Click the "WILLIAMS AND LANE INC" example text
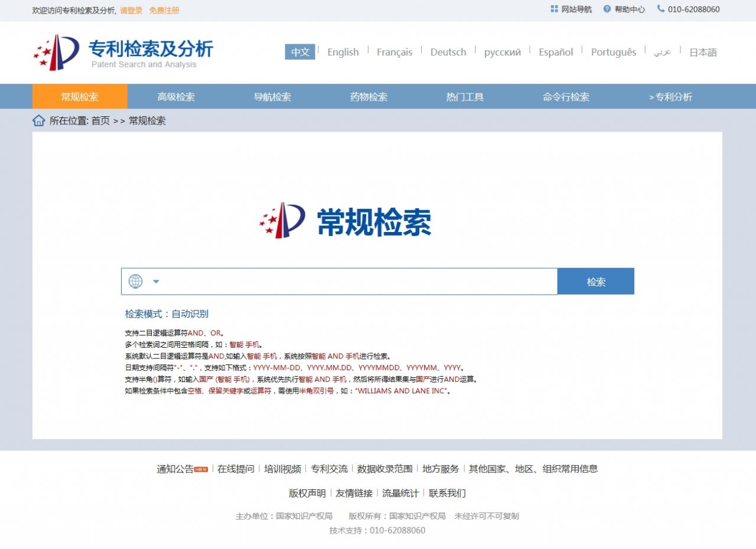Viewport: 756px width, 549px height. [x=400, y=391]
